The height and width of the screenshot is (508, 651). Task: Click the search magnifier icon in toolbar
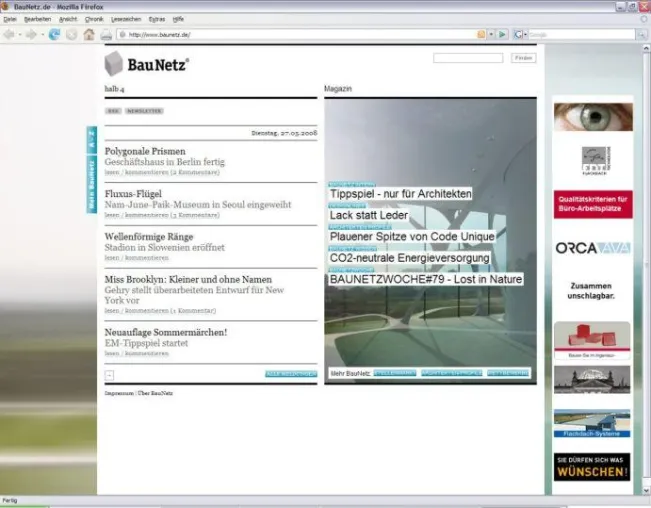pyautogui.click(x=641, y=35)
